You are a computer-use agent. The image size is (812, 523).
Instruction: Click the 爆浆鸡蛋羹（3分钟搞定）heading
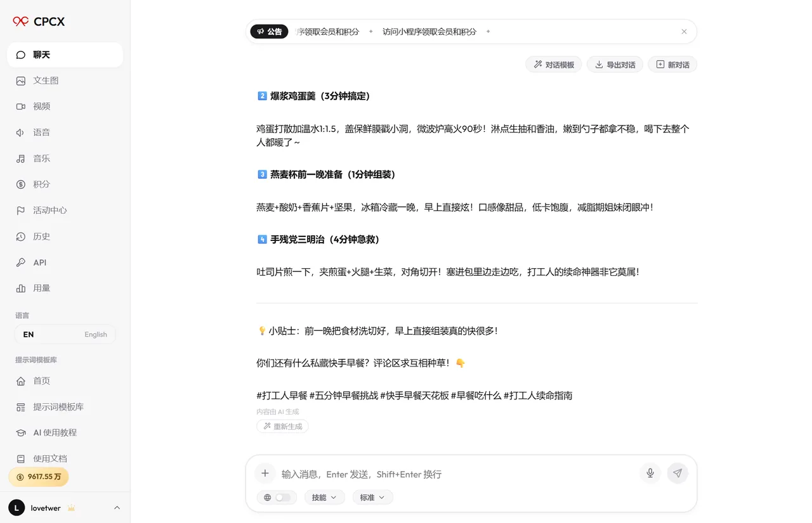[320, 96]
